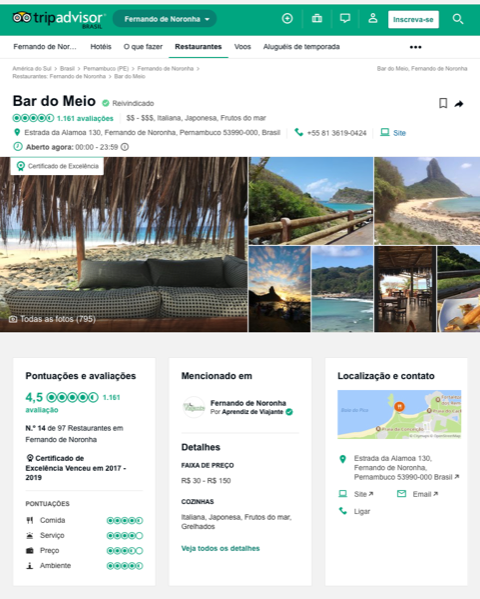Save Bar do Meio with bookmark icon
Image resolution: width=480 pixels, height=599 pixels.
[443, 103]
